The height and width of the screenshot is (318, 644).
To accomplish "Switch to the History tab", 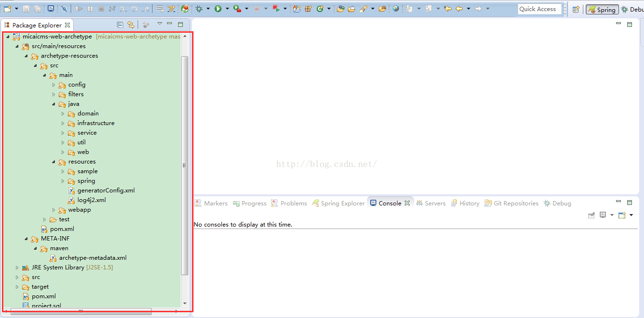I will tap(465, 203).
